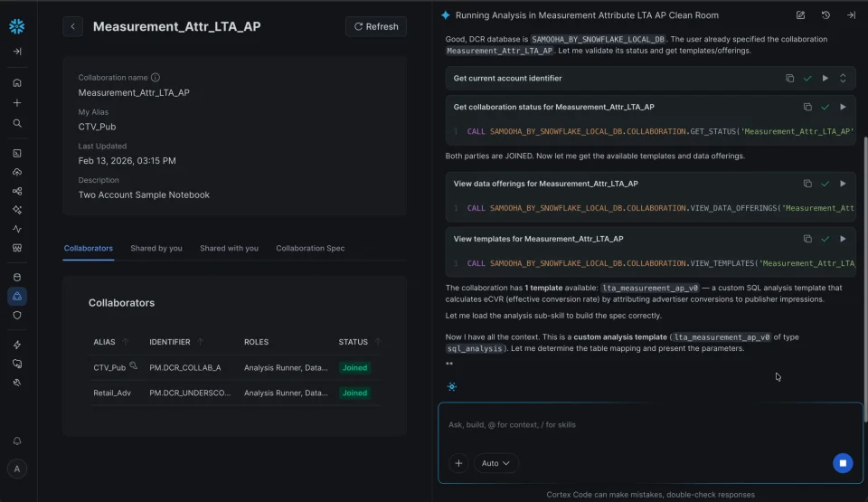Click the Measurement_Attr_LTA_AP page title
This screenshot has height=502, width=868.
[176, 26]
